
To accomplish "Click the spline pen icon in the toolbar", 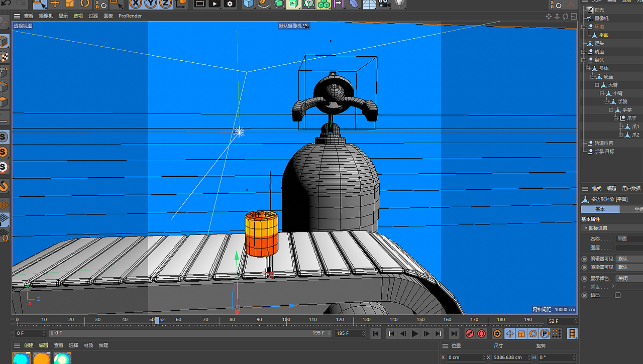I will 263,4.
